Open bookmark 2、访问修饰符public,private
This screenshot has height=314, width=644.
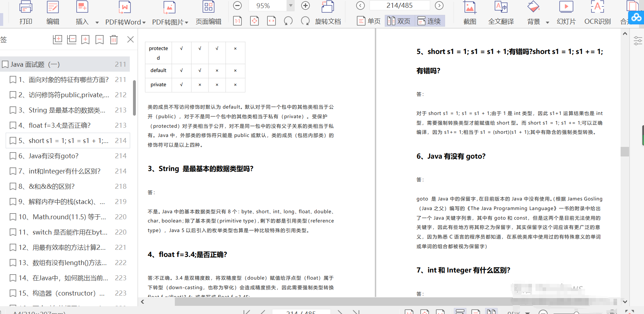coord(68,95)
